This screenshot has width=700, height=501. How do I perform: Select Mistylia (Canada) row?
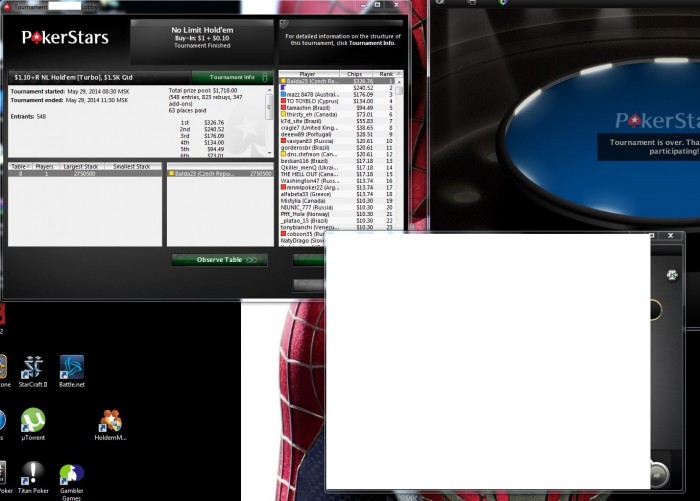337,201
